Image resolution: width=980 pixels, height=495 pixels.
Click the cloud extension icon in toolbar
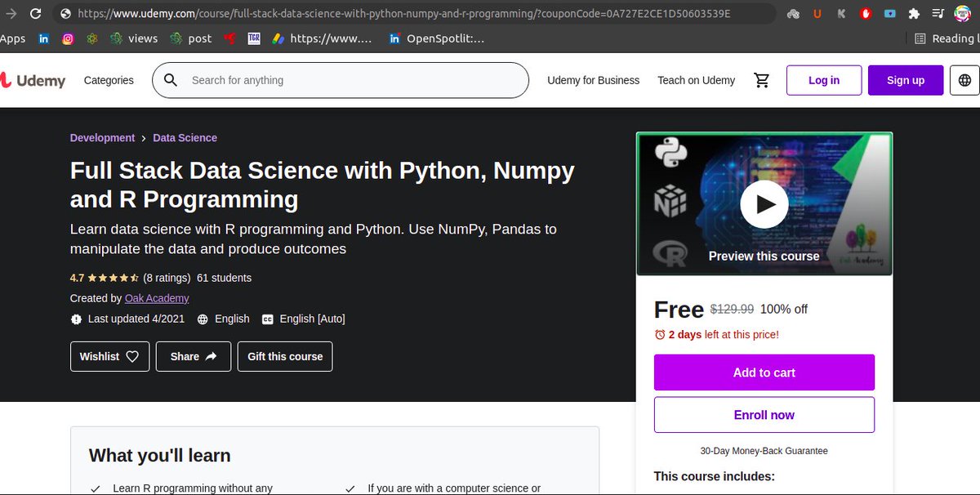[794, 14]
